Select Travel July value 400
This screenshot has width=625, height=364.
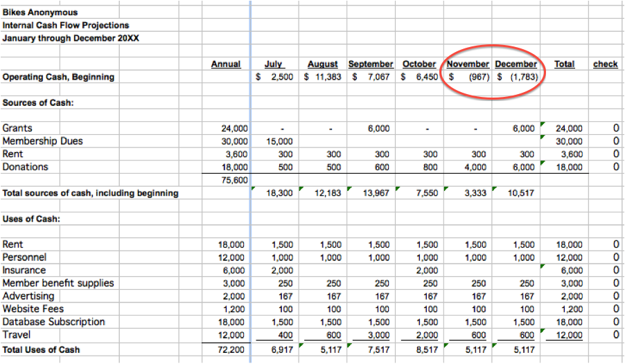coord(285,336)
